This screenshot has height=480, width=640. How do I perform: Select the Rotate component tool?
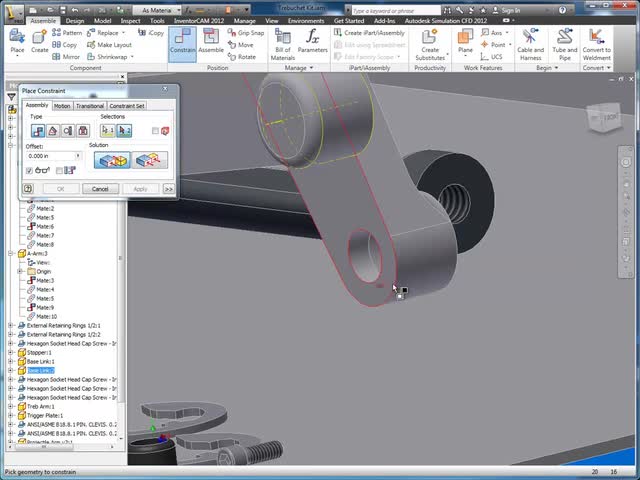(x=242, y=57)
